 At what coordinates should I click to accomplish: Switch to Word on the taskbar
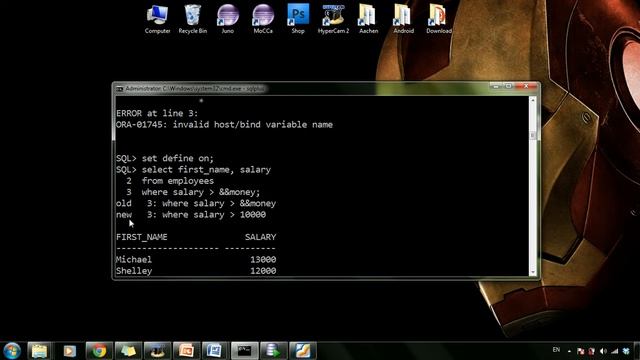click(216, 351)
